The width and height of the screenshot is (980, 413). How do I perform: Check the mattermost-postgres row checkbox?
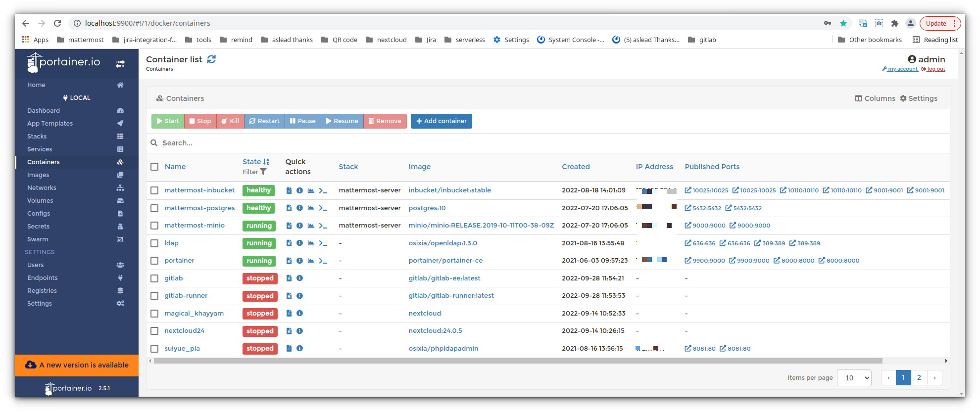154,208
